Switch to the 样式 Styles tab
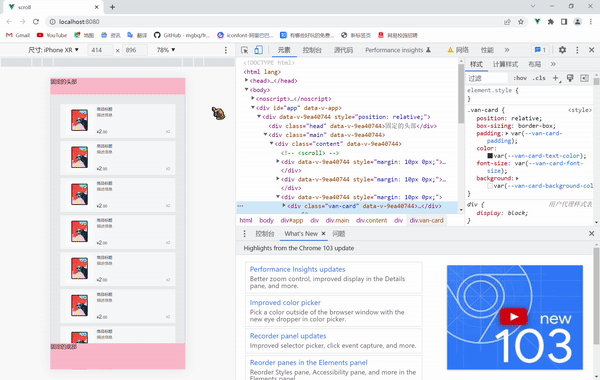 (x=476, y=64)
